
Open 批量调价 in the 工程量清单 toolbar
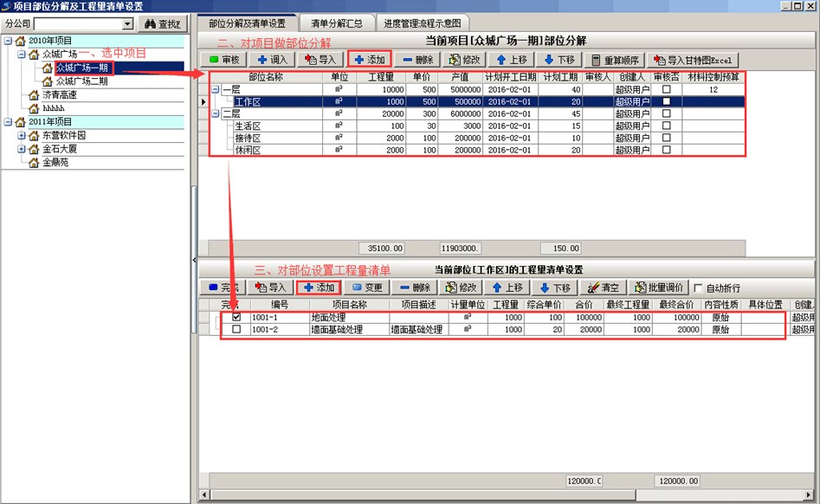pyautogui.click(x=658, y=288)
